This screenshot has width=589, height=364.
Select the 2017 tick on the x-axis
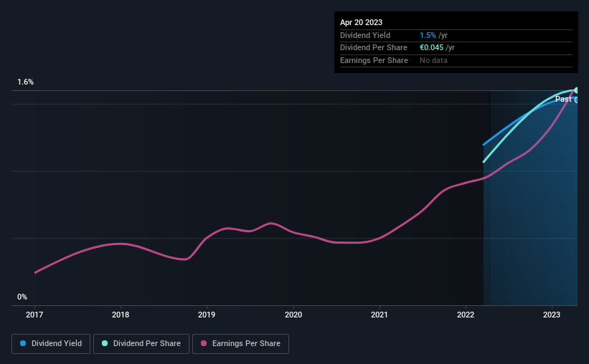[34, 315]
